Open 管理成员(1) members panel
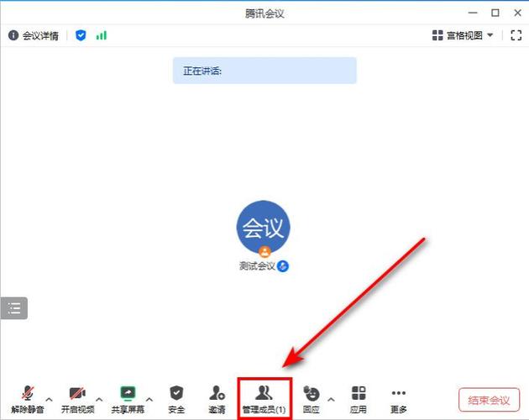 click(x=264, y=399)
